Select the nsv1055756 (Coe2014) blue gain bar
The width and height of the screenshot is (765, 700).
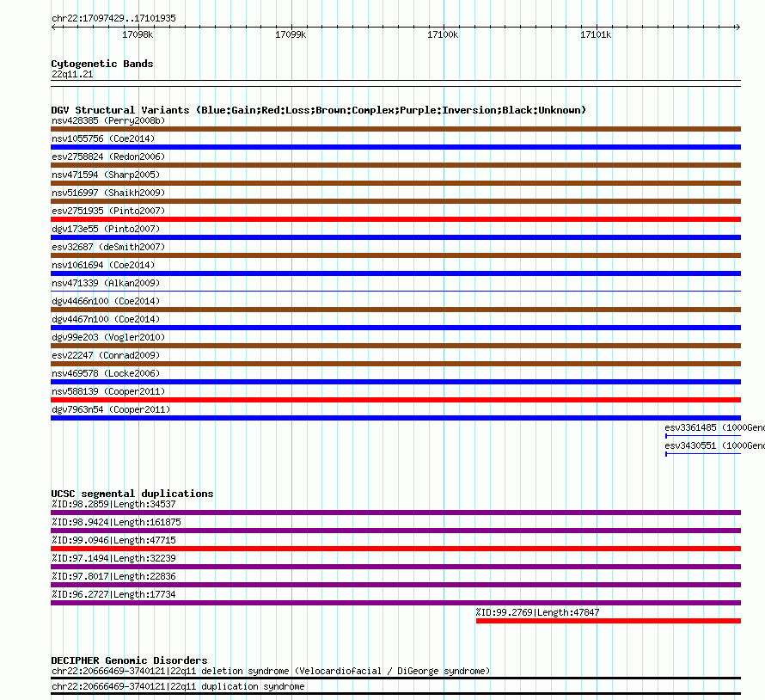pyautogui.click(x=395, y=147)
